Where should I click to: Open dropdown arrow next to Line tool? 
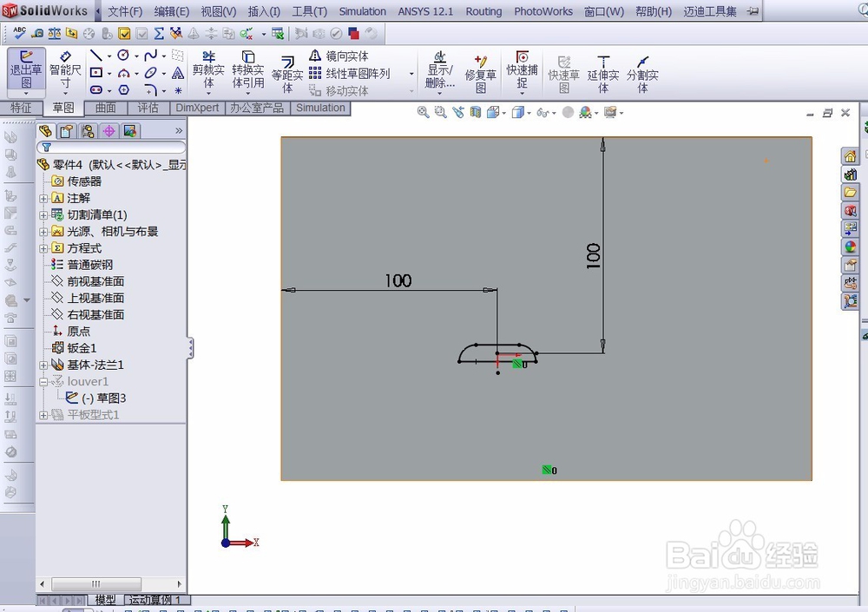pos(109,56)
